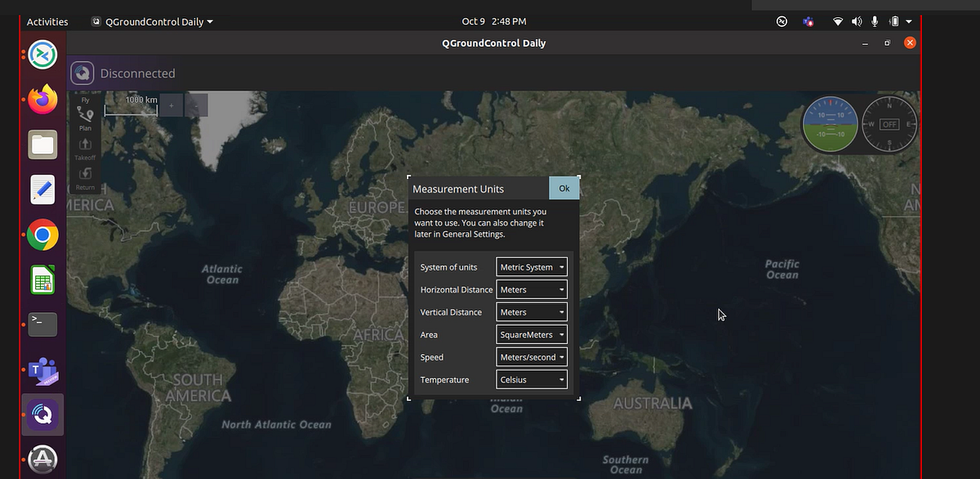Open the Area units dropdown
This screenshot has width=980, height=479.
532,334
